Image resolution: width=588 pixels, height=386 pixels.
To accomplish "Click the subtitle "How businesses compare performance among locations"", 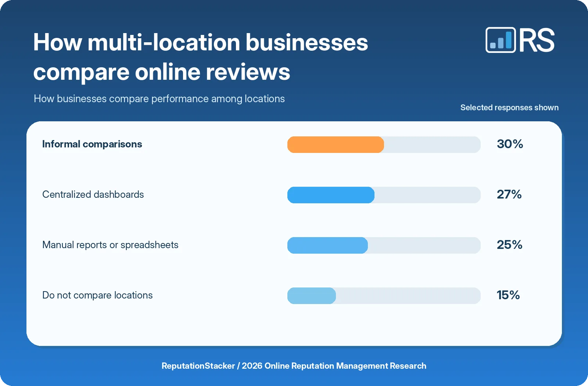I will click(159, 99).
